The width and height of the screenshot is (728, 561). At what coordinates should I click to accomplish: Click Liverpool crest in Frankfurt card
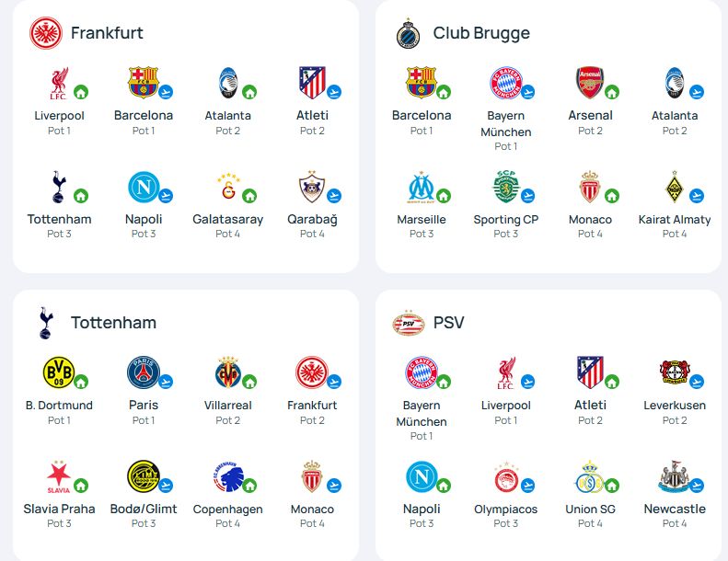(59, 84)
